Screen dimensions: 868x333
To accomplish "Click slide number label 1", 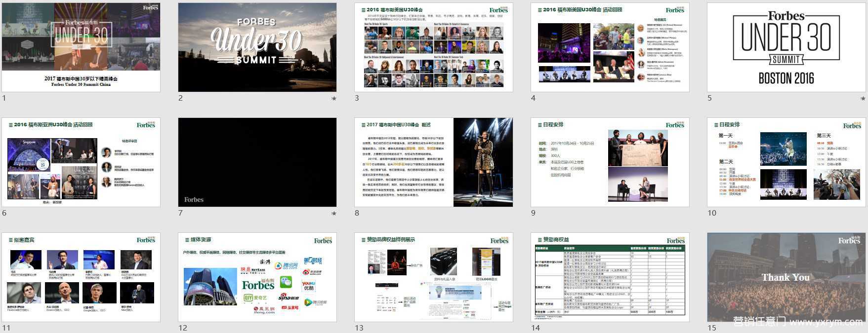I will [4, 98].
